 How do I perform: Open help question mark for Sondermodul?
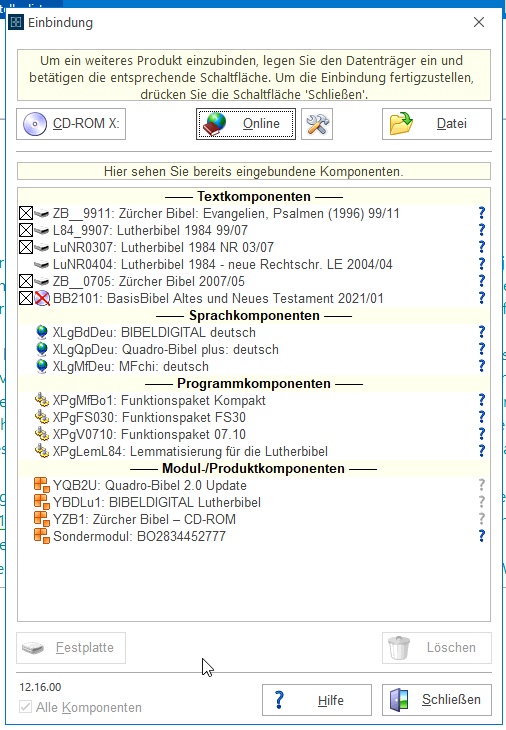pyautogui.click(x=482, y=535)
